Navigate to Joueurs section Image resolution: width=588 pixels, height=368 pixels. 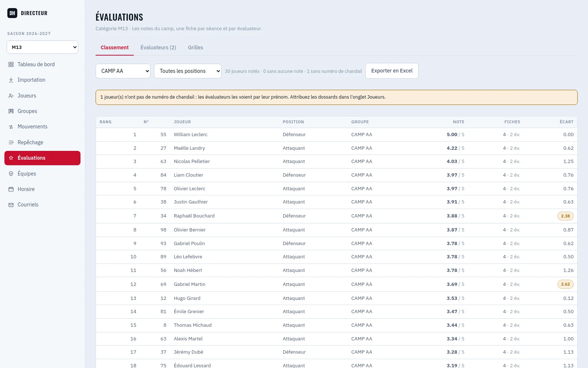pyautogui.click(x=42, y=96)
